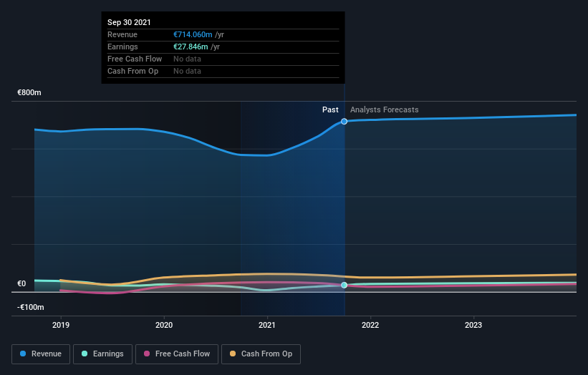Click the 2021 x-axis label
This screenshot has height=375, width=588.
coord(267,325)
